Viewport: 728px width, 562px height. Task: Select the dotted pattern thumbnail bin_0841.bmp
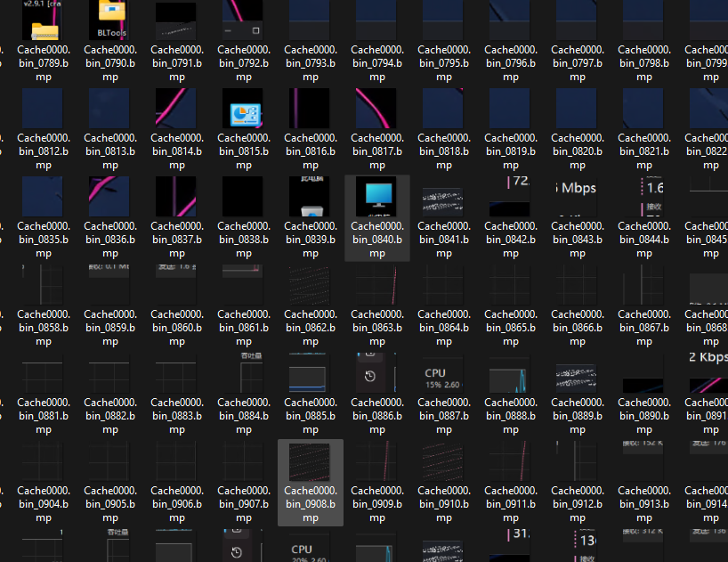click(x=444, y=197)
